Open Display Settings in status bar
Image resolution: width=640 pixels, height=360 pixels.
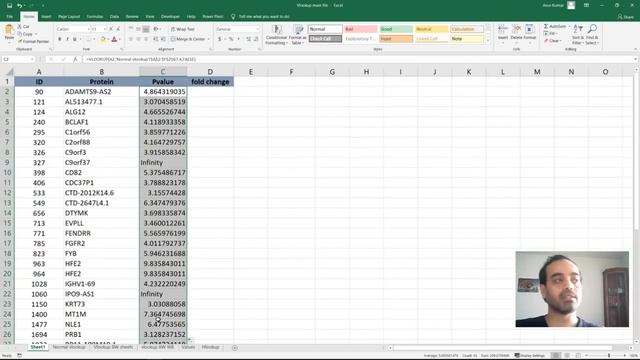[529, 356]
